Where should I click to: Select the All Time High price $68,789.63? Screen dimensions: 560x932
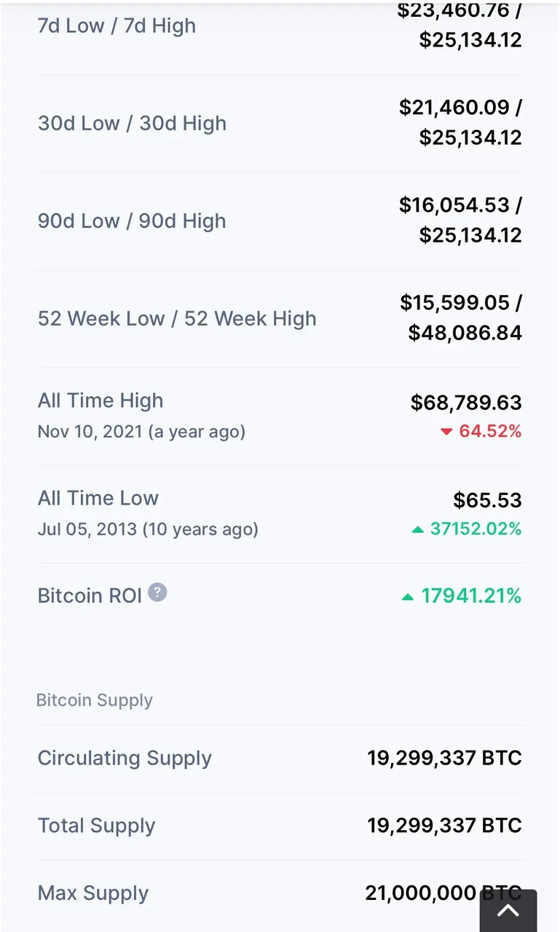tap(466, 403)
